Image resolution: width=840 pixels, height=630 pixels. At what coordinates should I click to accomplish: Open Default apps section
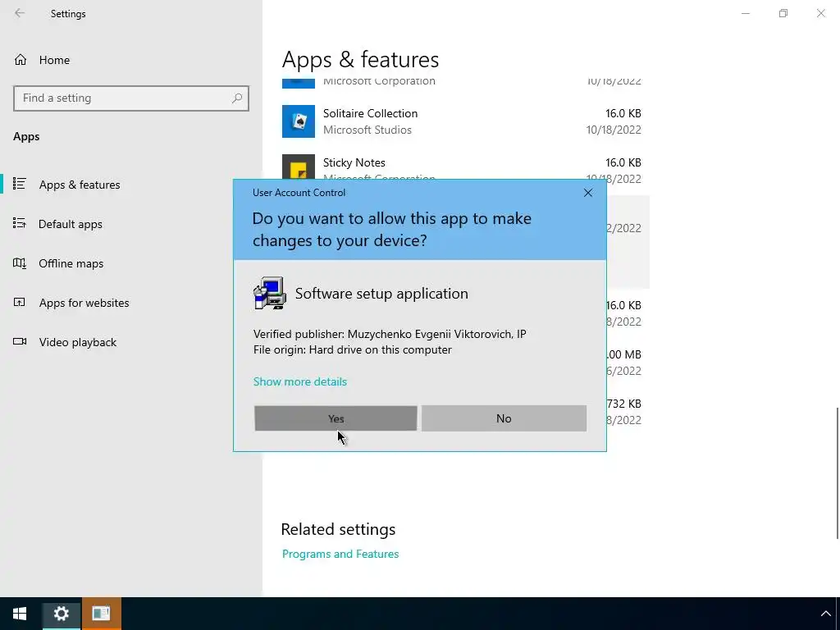(131, 224)
